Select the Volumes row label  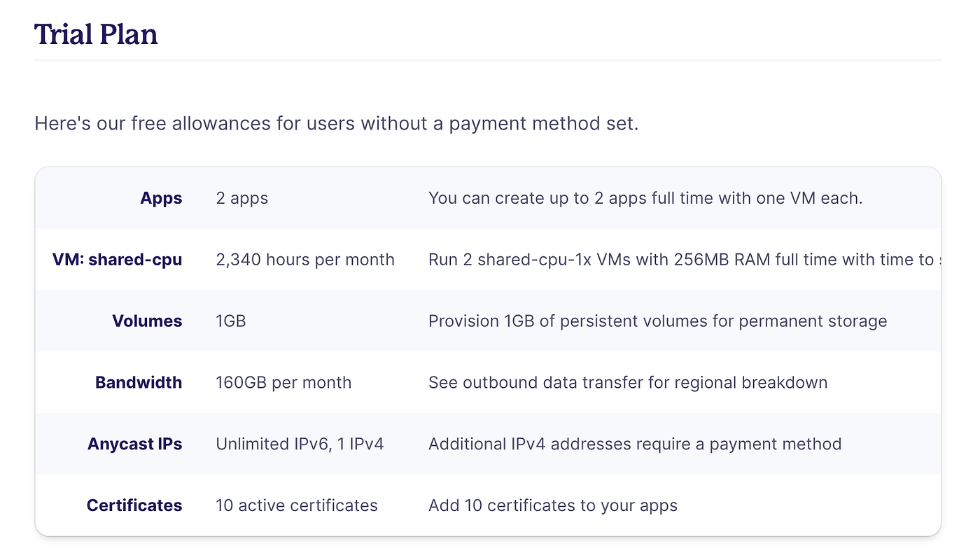[147, 321]
